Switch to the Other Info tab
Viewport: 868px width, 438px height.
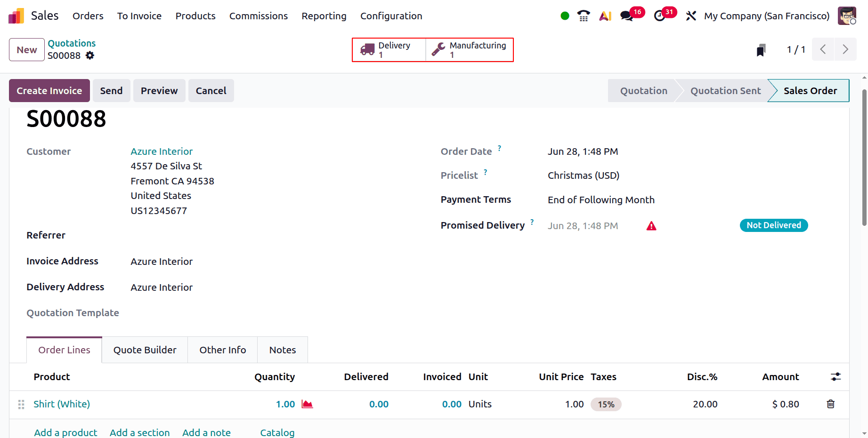(x=223, y=350)
